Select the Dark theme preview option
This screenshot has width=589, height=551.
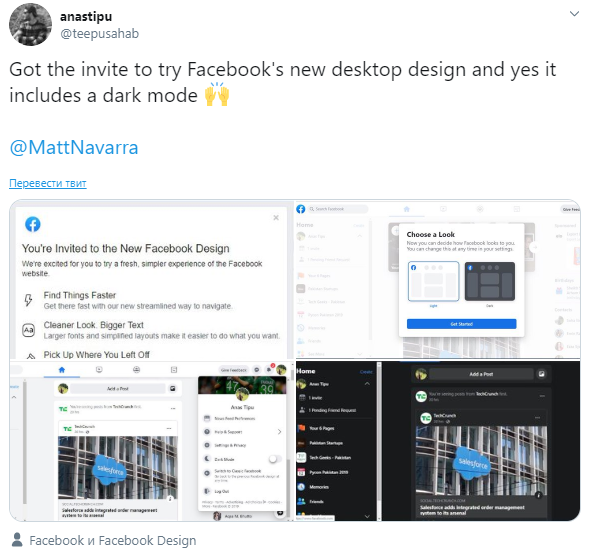[490, 281]
